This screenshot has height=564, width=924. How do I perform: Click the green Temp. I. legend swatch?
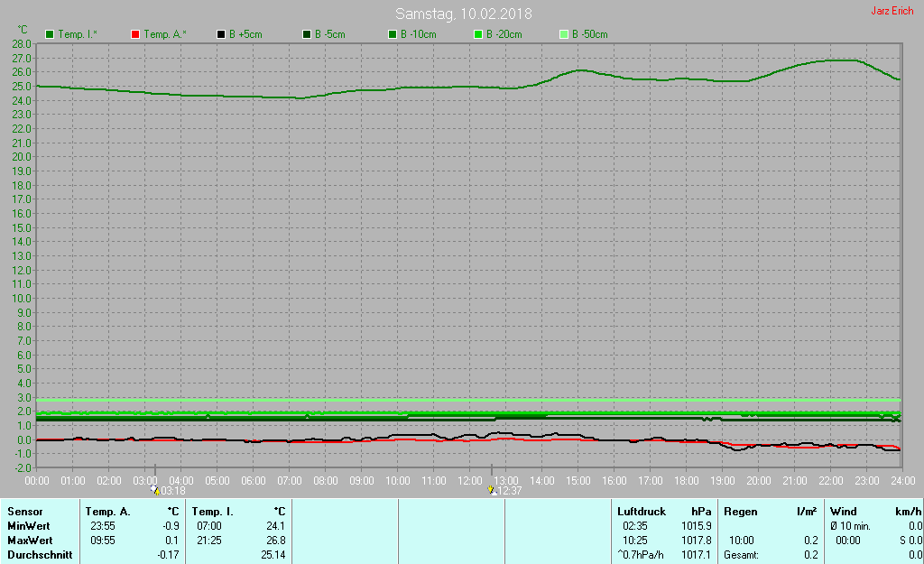click(x=50, y=34)
